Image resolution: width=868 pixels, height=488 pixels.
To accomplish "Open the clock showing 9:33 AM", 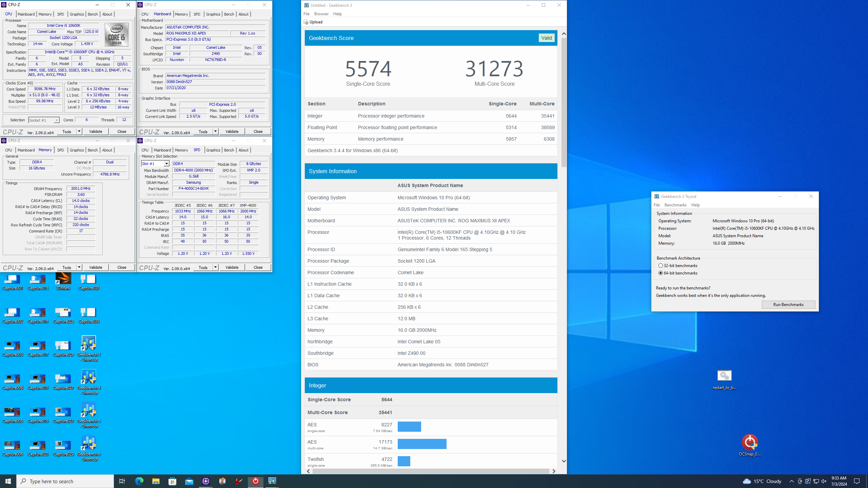I will click(839, 481).
